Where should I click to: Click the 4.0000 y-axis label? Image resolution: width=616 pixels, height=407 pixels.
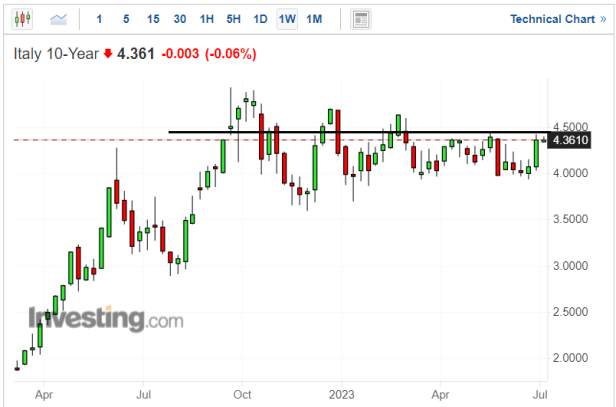(571, 173)
